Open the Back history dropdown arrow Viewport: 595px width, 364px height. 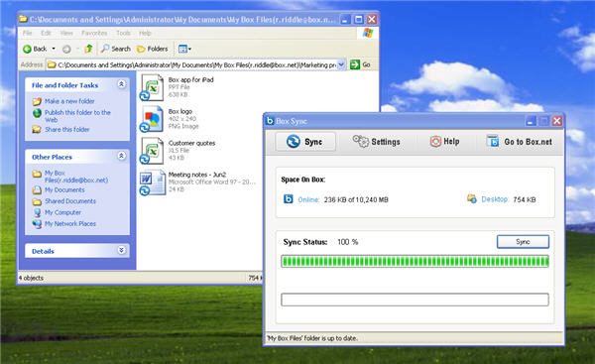coord(54,49)
